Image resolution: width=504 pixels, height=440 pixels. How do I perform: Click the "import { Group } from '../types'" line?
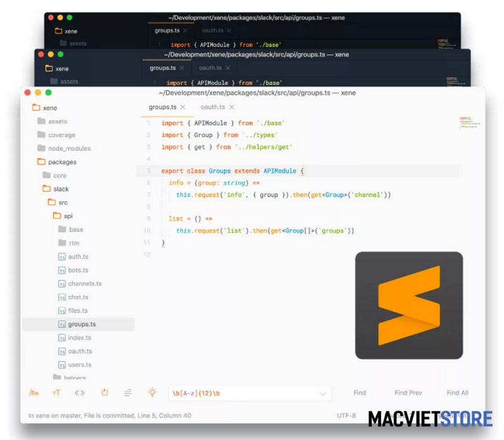[219, 135]
